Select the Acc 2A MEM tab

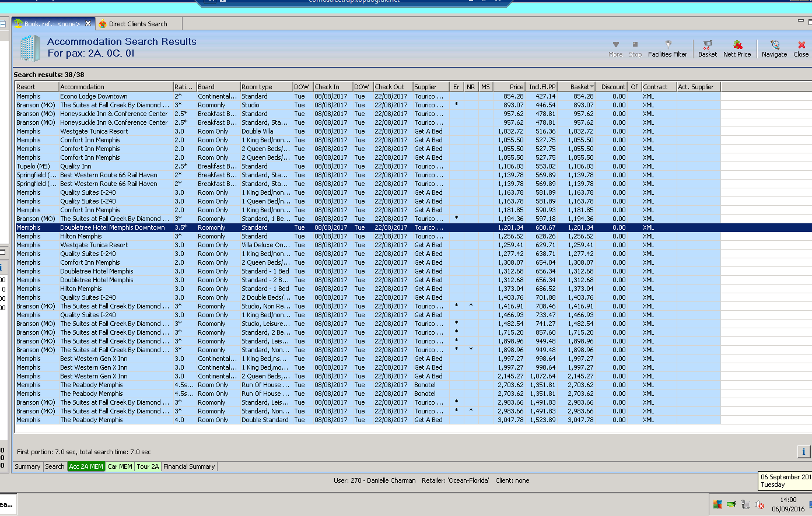coord(86,466)
